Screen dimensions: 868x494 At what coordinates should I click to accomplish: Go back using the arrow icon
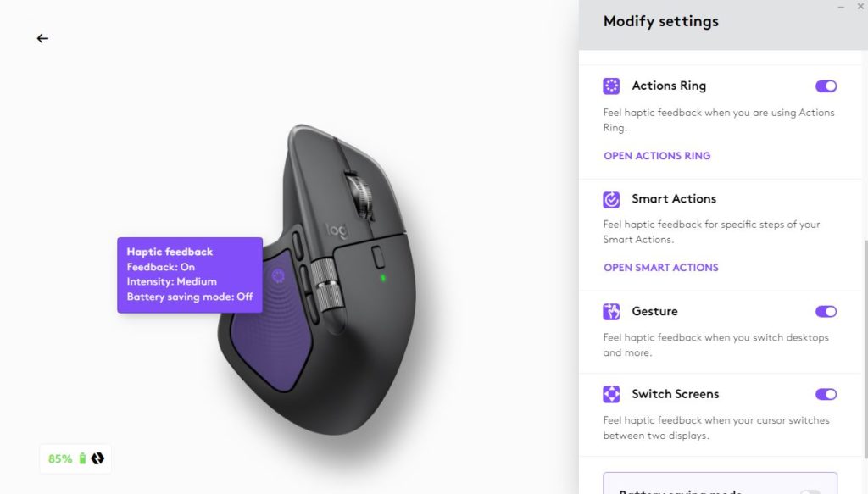coord(42,38)
